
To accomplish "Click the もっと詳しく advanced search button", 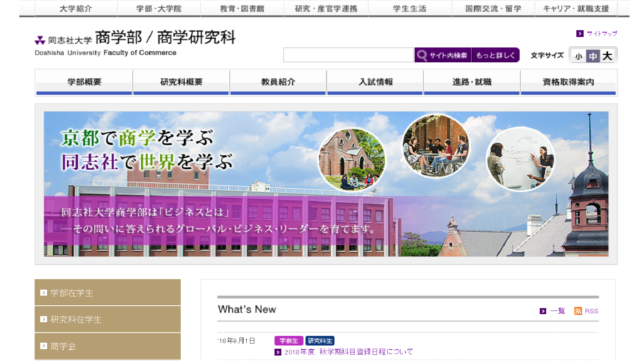I will pyautogui.click(x=495, y=55).
